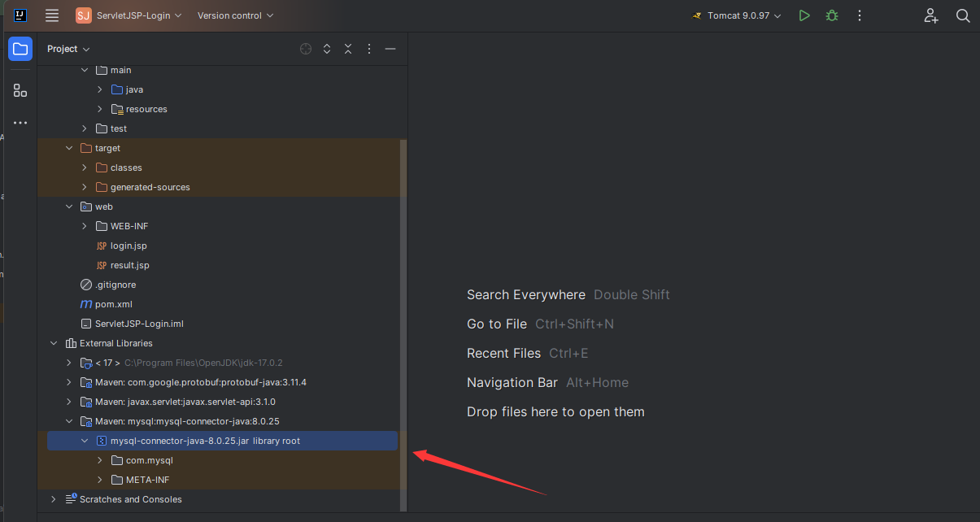Open the Structure tool window
The image size is (980, 522).
[20, 90]
